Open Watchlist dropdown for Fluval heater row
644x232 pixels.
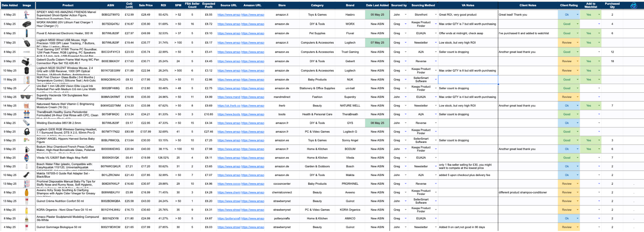(599, 33)
